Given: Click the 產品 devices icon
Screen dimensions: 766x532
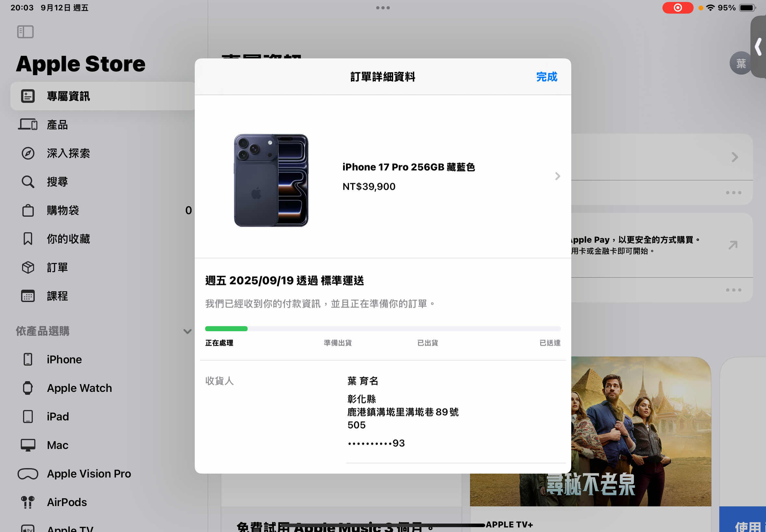Looking at the screenshot, I should point(28,125).
